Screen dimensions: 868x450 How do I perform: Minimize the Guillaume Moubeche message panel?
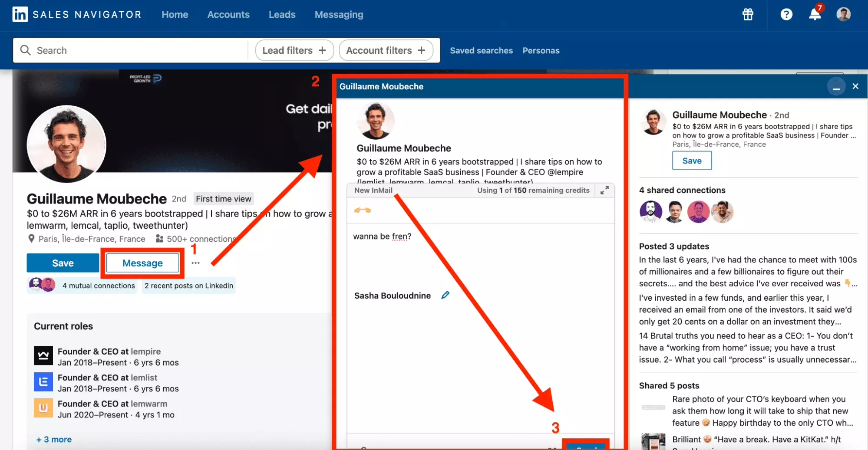coord(836,87)
